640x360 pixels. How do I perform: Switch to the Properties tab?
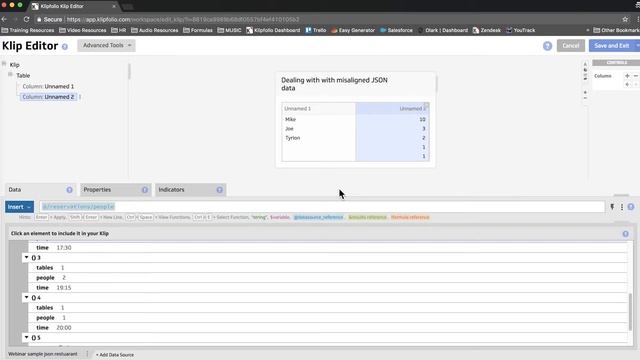tap(115, 190)
